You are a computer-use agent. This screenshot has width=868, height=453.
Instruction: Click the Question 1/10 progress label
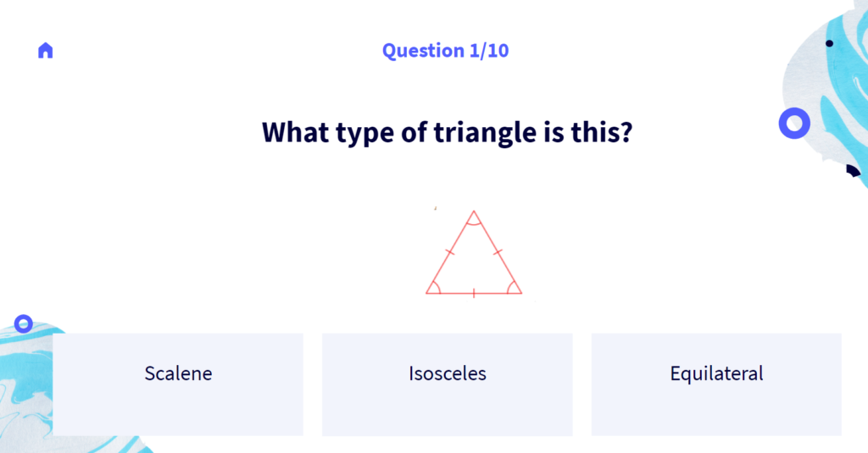(446, 50)
